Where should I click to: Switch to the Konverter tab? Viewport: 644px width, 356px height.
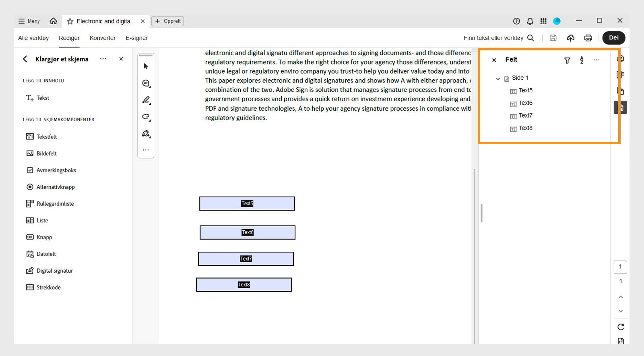[x=103, y=38]
